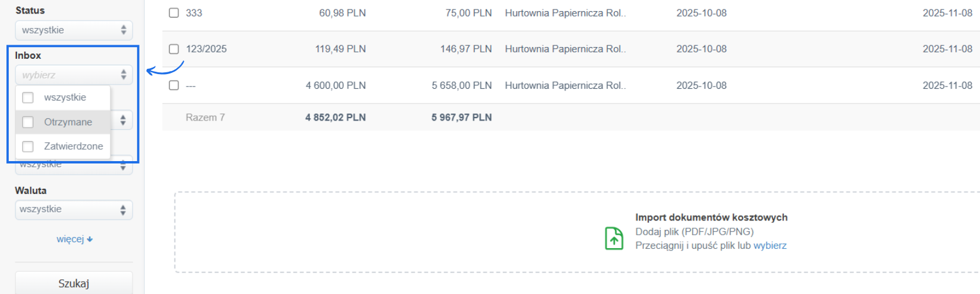Click the 'Razem 7' totals row label
This screenshot has width=980, height=294.
(205, 118)
